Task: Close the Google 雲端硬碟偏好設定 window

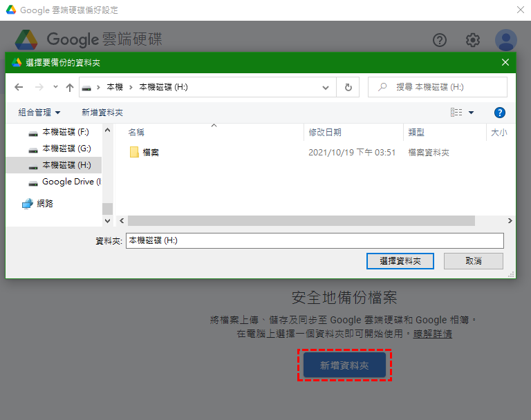Action: click(521, 10)
